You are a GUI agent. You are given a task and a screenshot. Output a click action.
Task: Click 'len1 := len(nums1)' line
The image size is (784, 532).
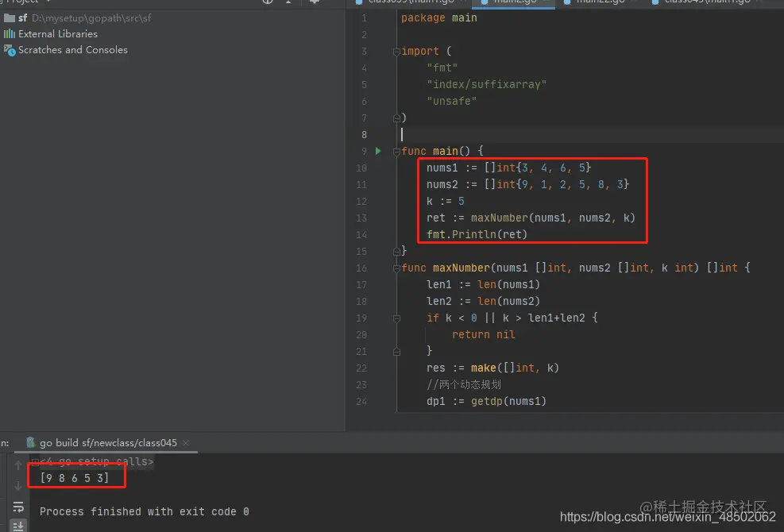483,284
